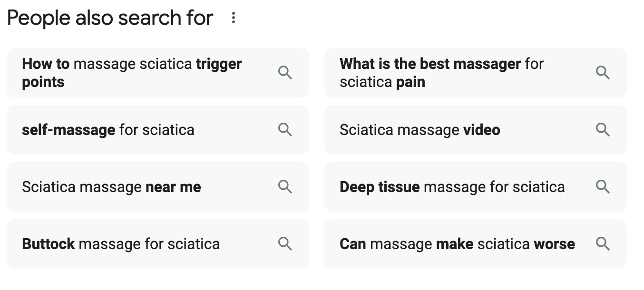
Task: Choose the Sciatica massage video suggestion text
Action: coord(420,130)
